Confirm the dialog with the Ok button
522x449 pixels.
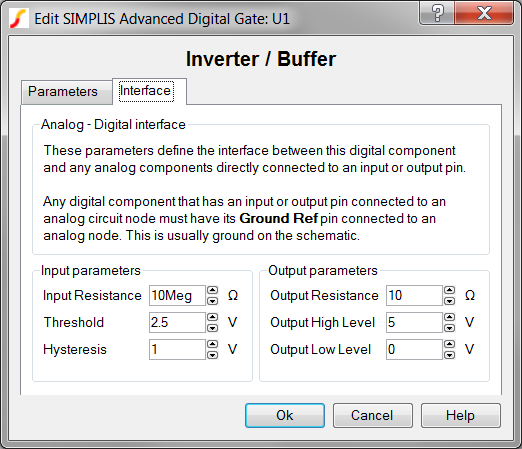pyautogui.click(x=285, y=415)
